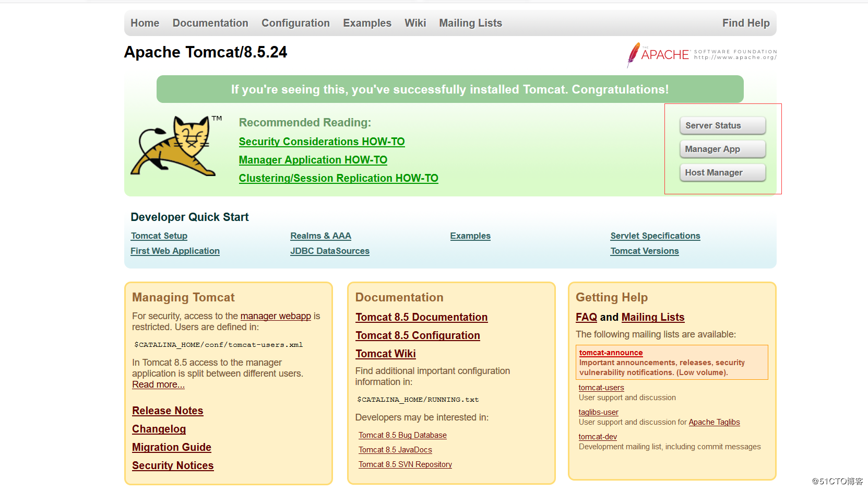Open Tomcat 8.5 Documentation link

(422, 317)
